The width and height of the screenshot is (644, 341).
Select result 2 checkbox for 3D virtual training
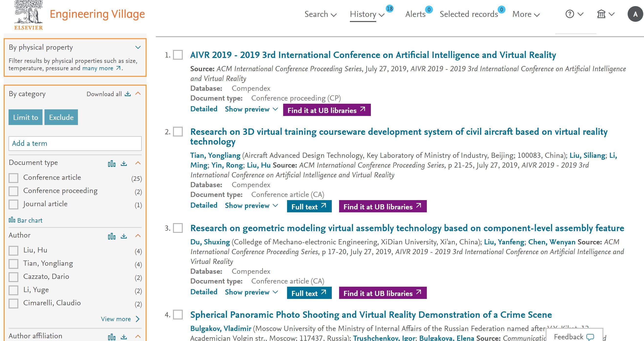(178, 132)
